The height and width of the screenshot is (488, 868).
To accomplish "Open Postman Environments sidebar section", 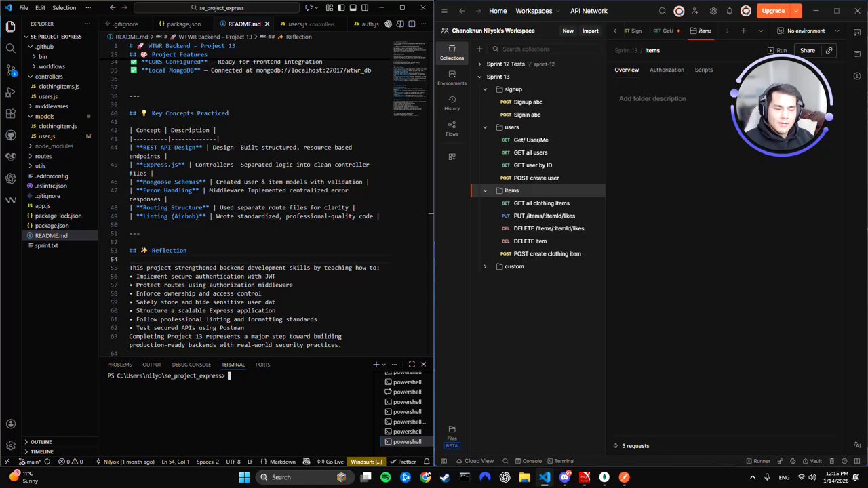I will [452, 78].
